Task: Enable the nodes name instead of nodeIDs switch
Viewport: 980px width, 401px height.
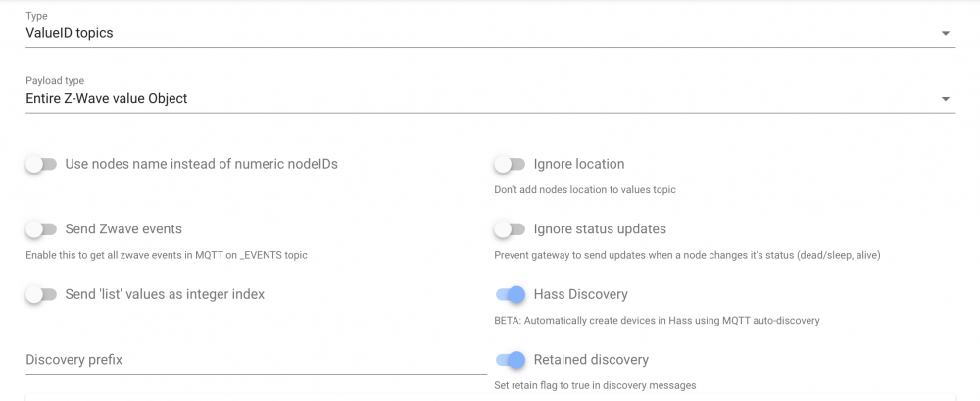Action: point(41,165)
